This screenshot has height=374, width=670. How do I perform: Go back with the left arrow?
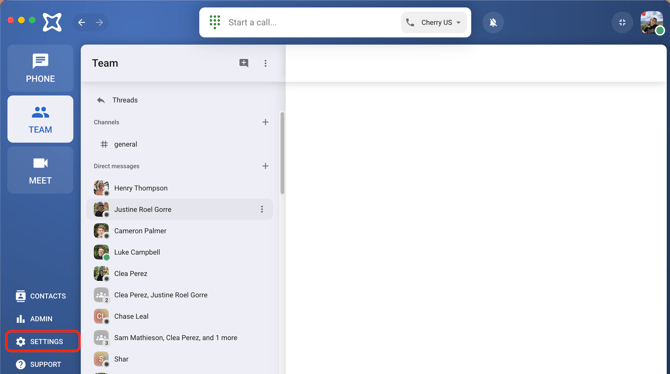point(82,22)
